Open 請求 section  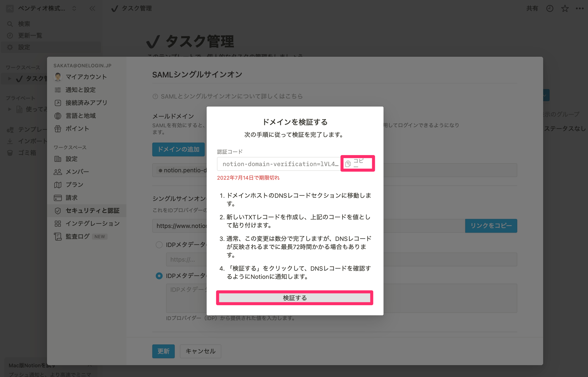pyautogui.click(x=71, y=198)
